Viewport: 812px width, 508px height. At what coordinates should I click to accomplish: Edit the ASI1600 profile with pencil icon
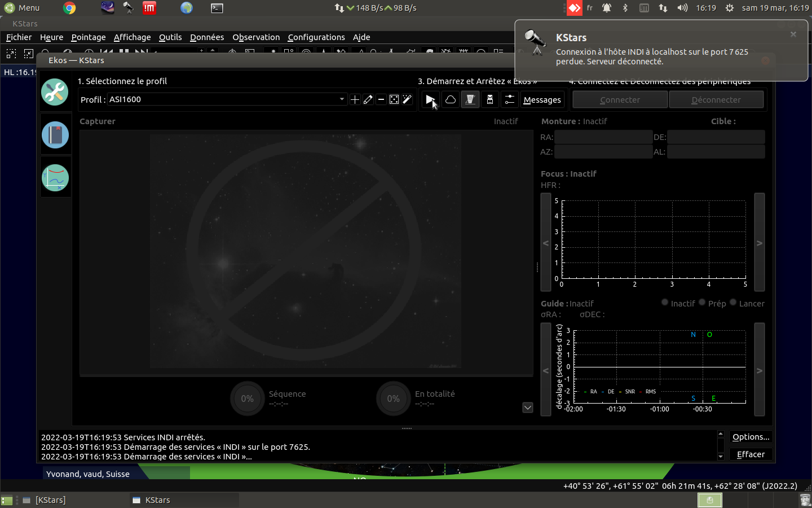pos(368,99)
